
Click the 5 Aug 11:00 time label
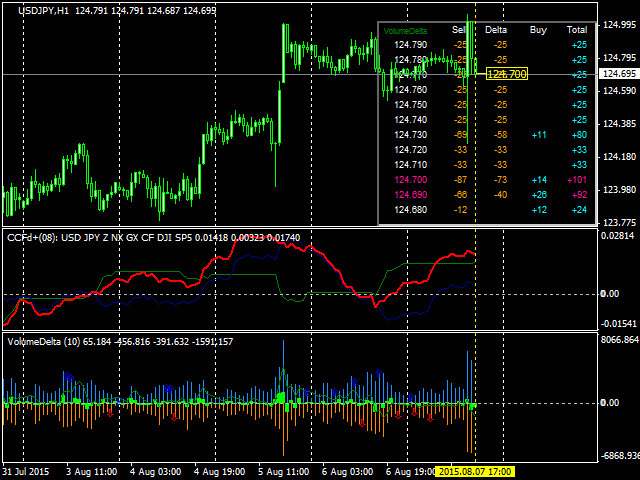(284, 472)
